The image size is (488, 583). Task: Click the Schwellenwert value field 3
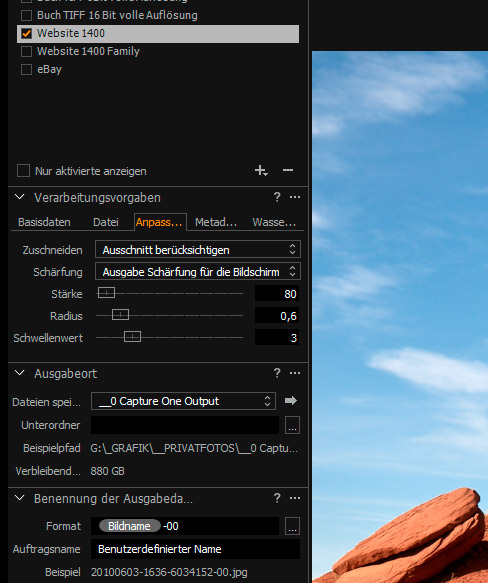point(277,338)
